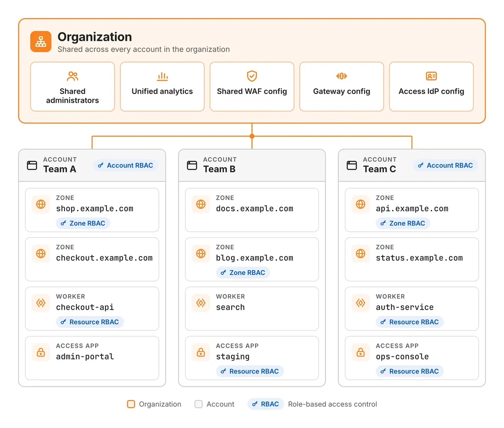The image size is (504, 428).
Task: Select the Shared administrators card label
Action: [x=73, y=96]
